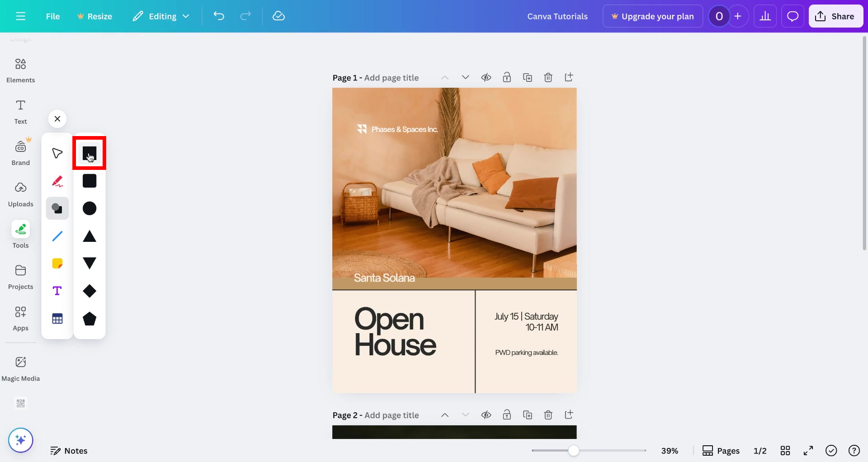868x462 pixels.
Task: Toggle visibility of Page 1
Action: (x=486, y=77)
